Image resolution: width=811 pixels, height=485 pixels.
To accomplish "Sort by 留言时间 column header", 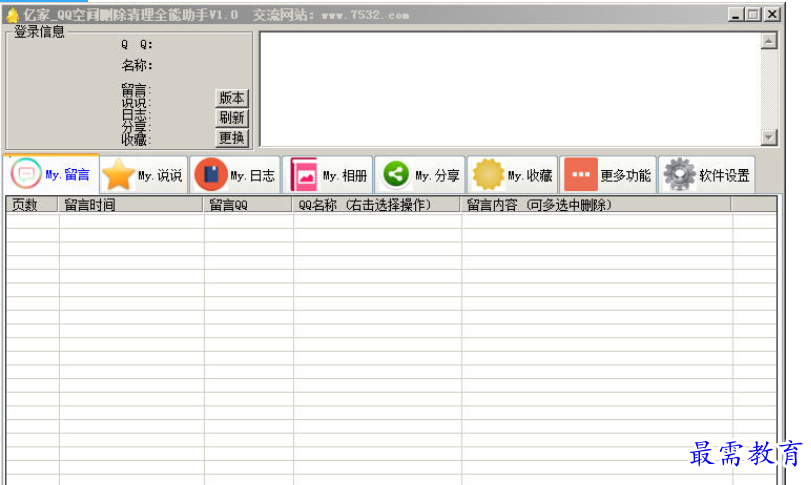I will [131, 205].
